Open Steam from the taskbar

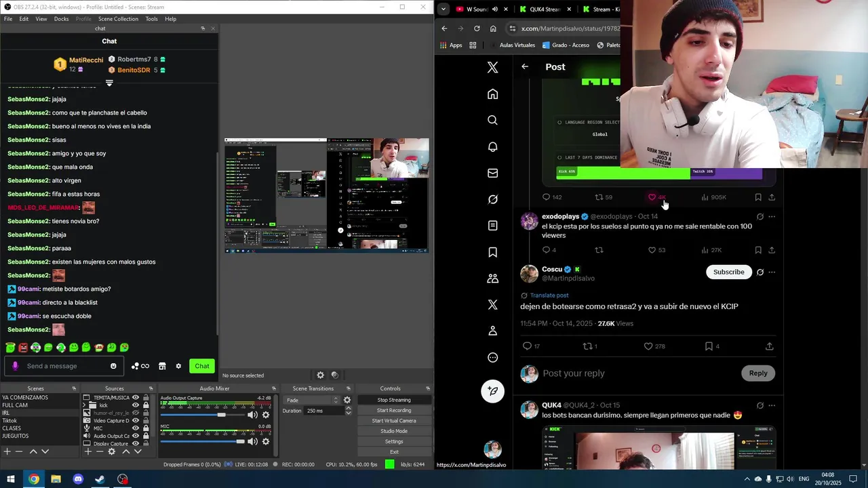coord(100,479)
